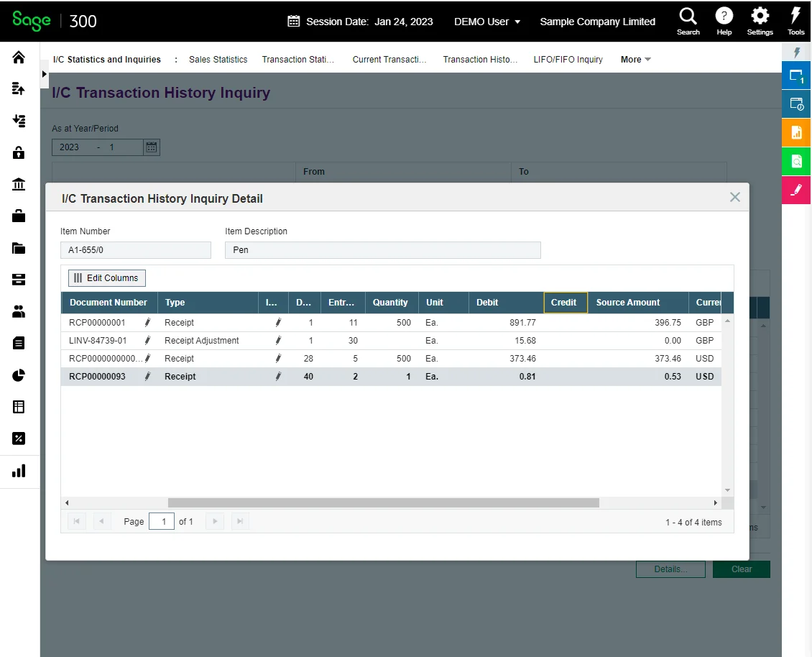Image resolution: width=812 pixels, height=657 pixels.
Task: Close the Transaction History Inquiry Detail dialog
Action: tap(734, 197)
